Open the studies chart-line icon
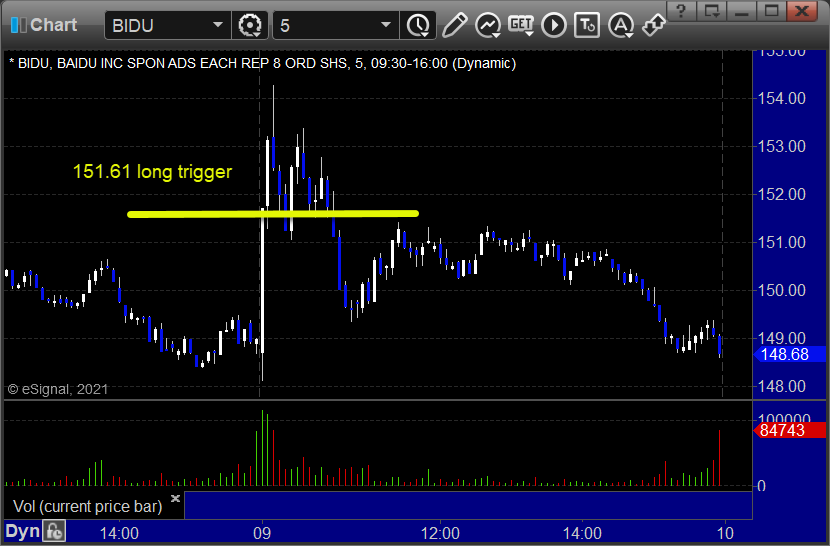 pyautogui.click(x=488, y=25)
